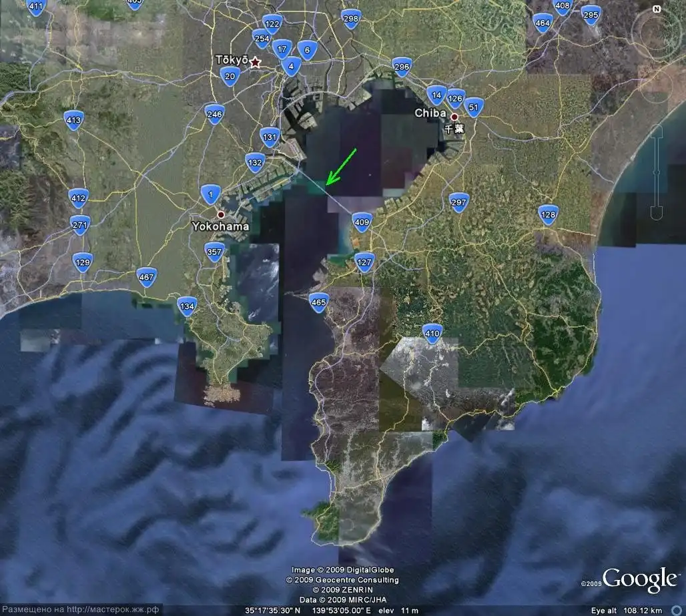Click the Tōkyō star capital marker
This screenshot has width=686, height=616.
coord(255,62)
